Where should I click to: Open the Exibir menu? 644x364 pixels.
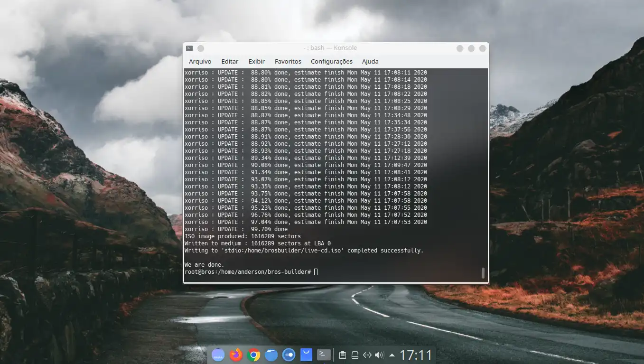(x=257, y=61)
